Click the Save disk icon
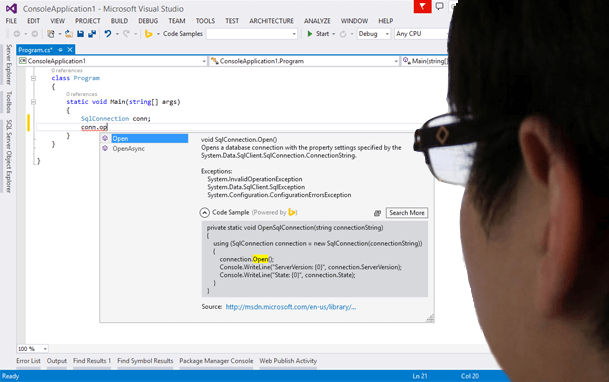This screenshot has width=609, height=382. click(x=80, y=34)
